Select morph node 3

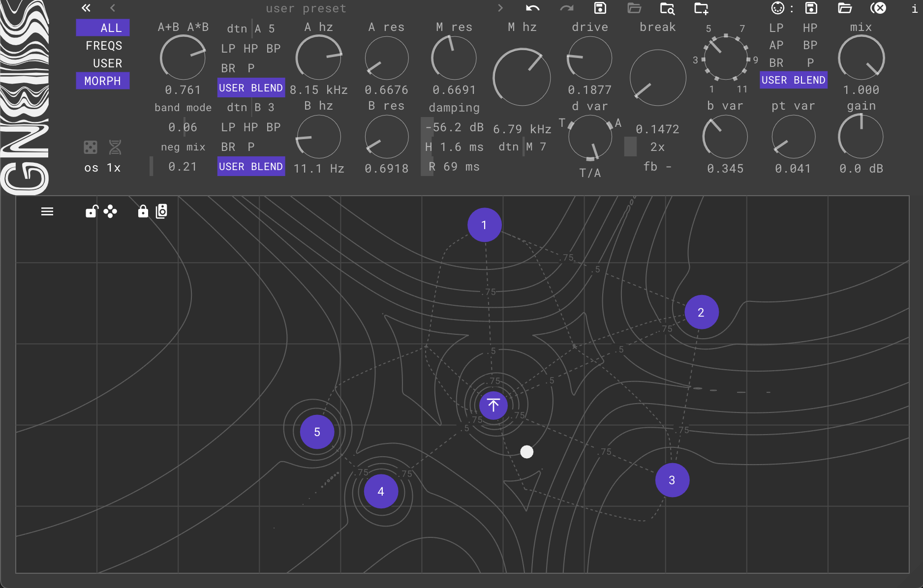(672, 480)
